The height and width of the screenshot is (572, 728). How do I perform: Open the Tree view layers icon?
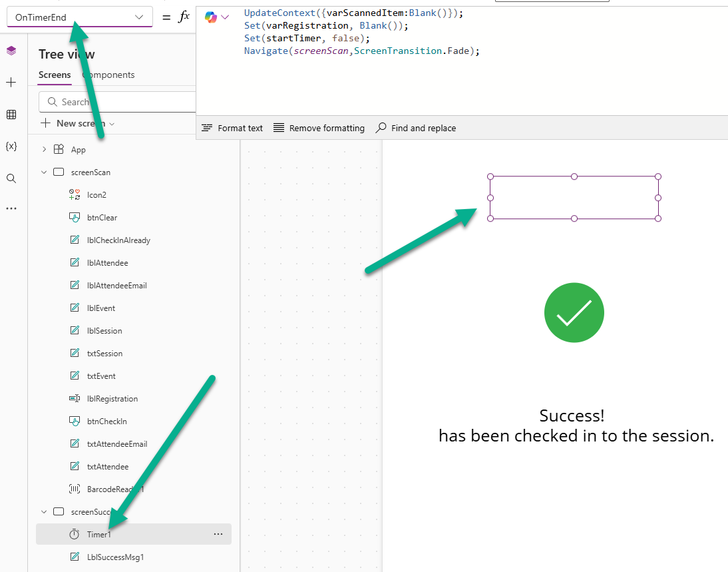point(11,51)
